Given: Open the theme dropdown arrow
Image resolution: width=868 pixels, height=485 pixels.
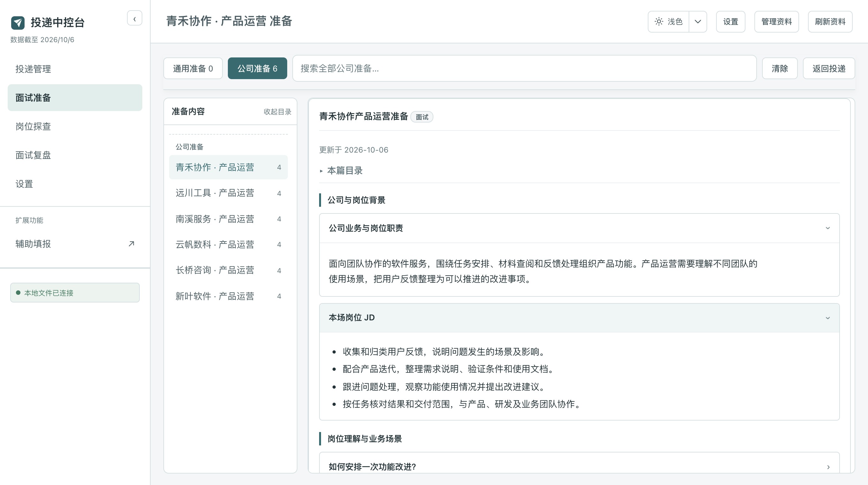Looking at the screenshot, I should pyautogui.click(x=698, y=22).
